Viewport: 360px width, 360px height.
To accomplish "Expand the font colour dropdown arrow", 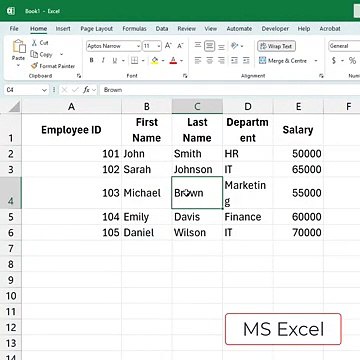I will [182, 61].
